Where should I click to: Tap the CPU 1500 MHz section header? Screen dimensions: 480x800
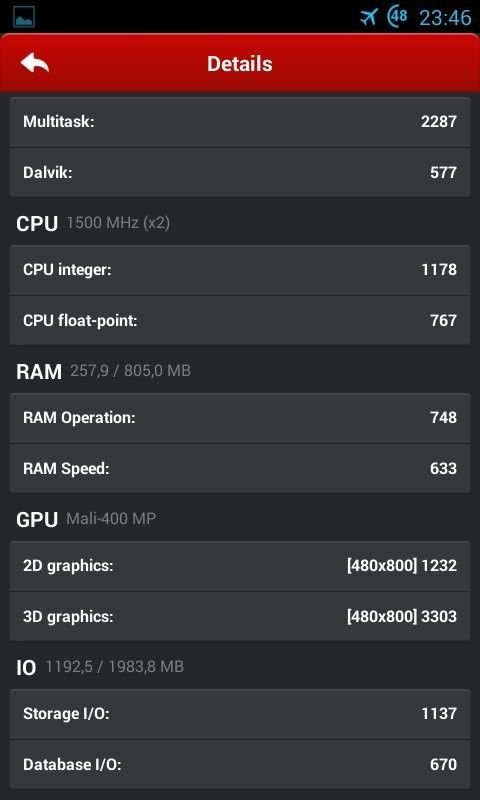pyautogui.click(x=93, y=223)
